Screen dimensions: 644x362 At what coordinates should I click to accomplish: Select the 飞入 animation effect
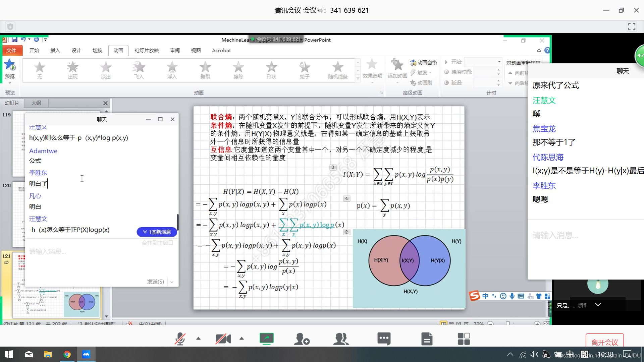click(x=139, y=70)
